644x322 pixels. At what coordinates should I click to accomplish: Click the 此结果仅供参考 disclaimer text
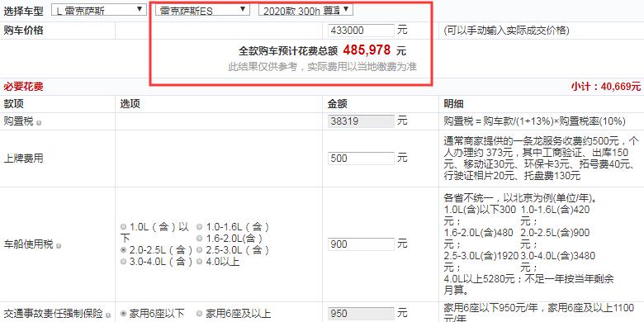pos(322,67)
